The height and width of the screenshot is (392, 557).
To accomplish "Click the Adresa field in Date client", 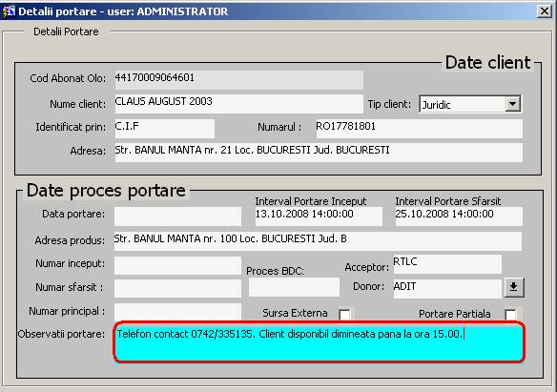I will coord(319,152).
